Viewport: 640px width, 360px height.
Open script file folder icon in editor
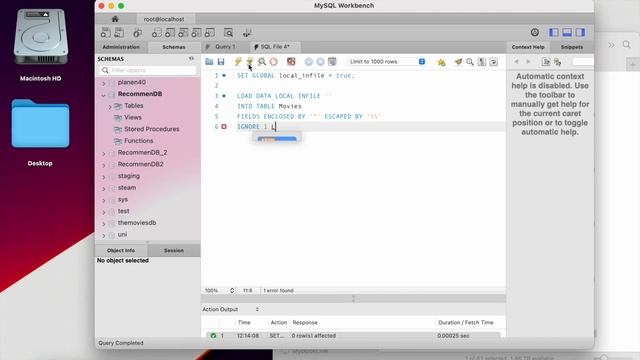click(x=209, y=62)
